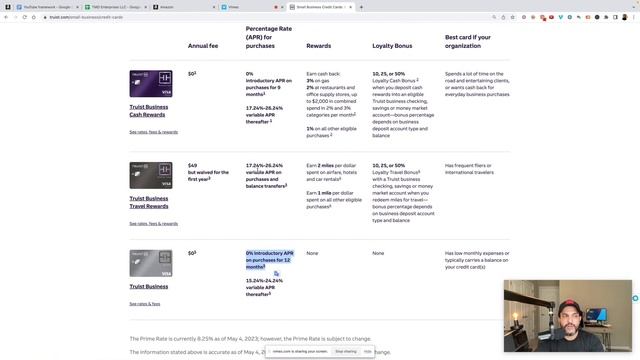
Task: Click the Best card if your organization header
Action: point(468,41)
